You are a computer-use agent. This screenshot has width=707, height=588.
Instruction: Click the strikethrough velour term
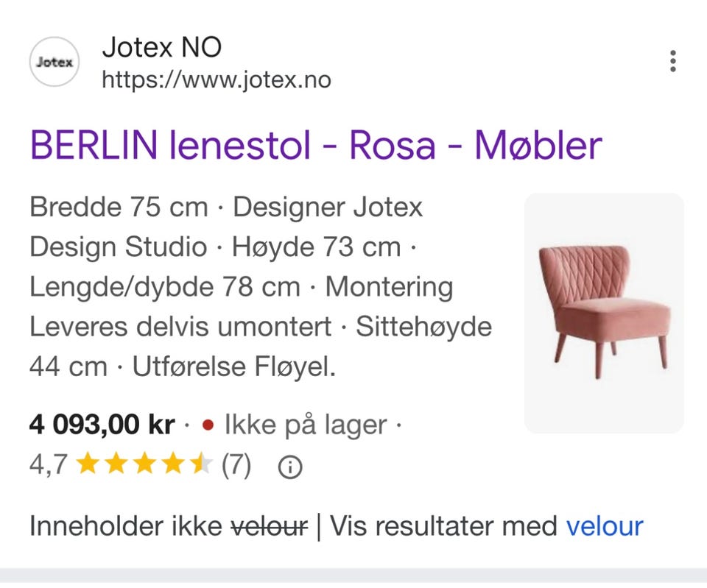coord(270,526)
